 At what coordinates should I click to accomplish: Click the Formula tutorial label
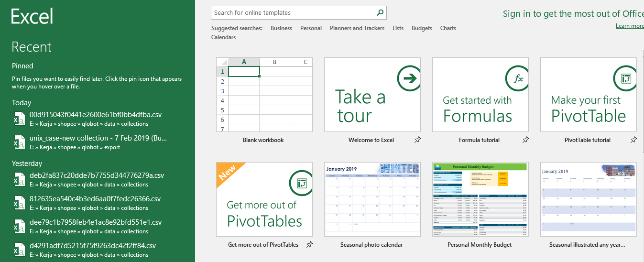tap(479, 140)
